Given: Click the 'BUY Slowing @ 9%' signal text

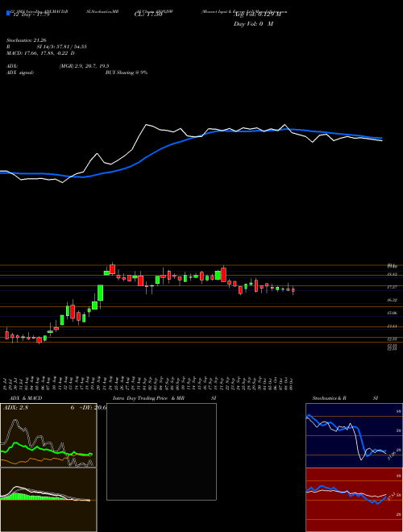Looking at the screenshot, I should pos(126,73).
